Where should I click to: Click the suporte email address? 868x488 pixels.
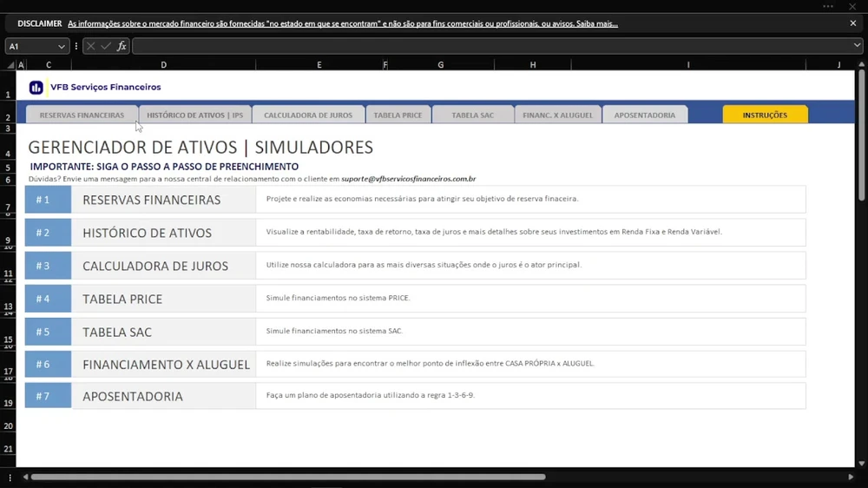pos(409,179)
